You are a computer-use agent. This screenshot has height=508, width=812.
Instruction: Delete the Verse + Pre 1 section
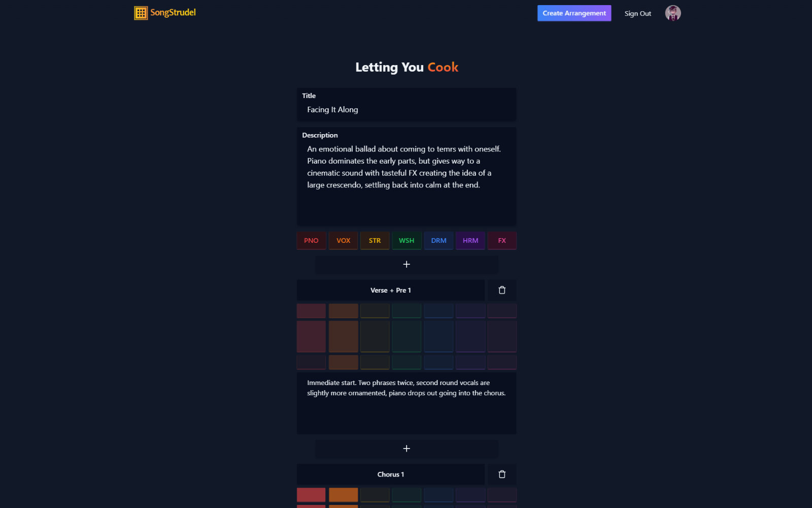(x=502, y=290)
